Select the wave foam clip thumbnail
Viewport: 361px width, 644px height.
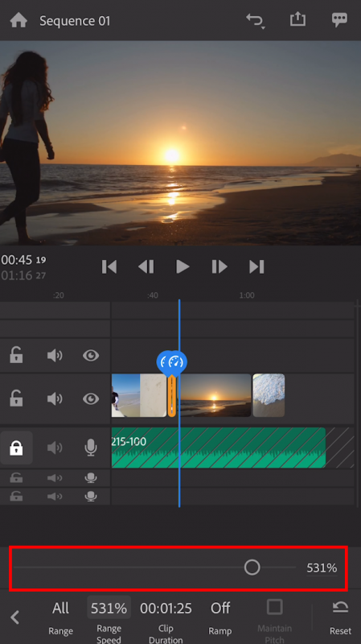coord(269,395)
